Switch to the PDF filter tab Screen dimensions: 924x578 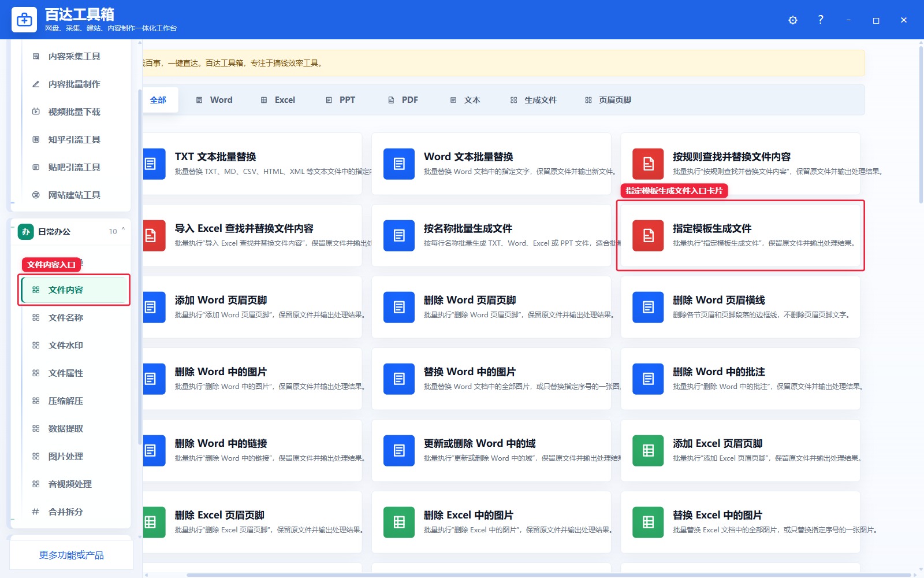[403, 100]
